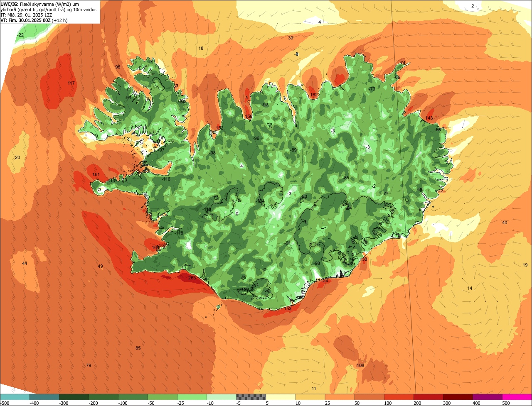Screen dimensions: 532x406
Task: Click the 124 value label
Action: 324,281
